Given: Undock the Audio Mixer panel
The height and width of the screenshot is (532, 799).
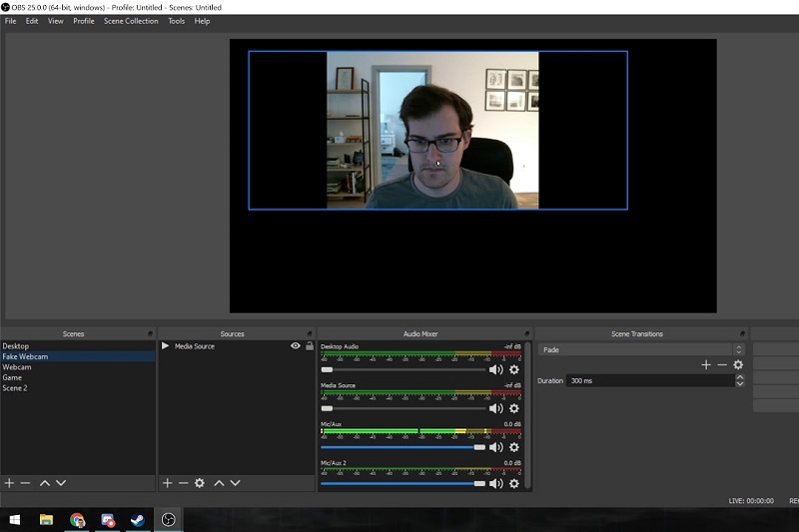Looking at the screenshot, I should pyautogui.click(x=527, y=334).
